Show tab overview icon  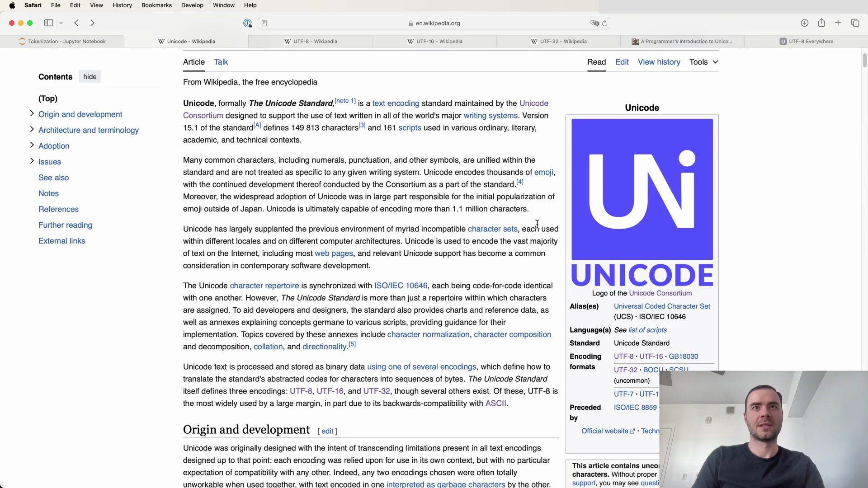[x=855, y=23]
